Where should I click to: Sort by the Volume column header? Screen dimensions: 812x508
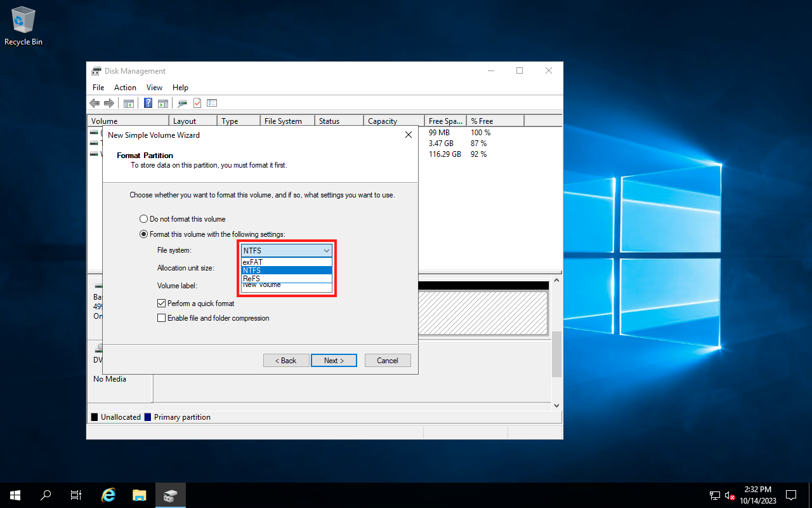pyautogui.click(x=129, y=121)
